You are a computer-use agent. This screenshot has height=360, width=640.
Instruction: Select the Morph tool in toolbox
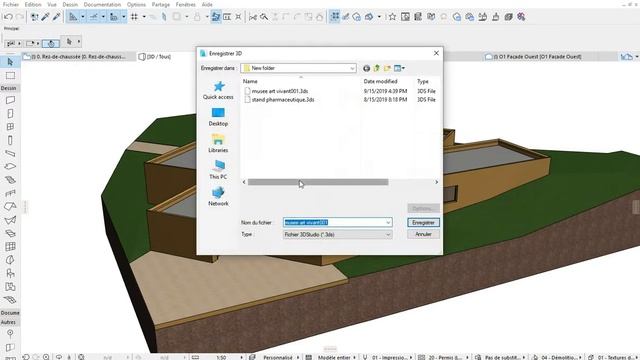(10, 260)
